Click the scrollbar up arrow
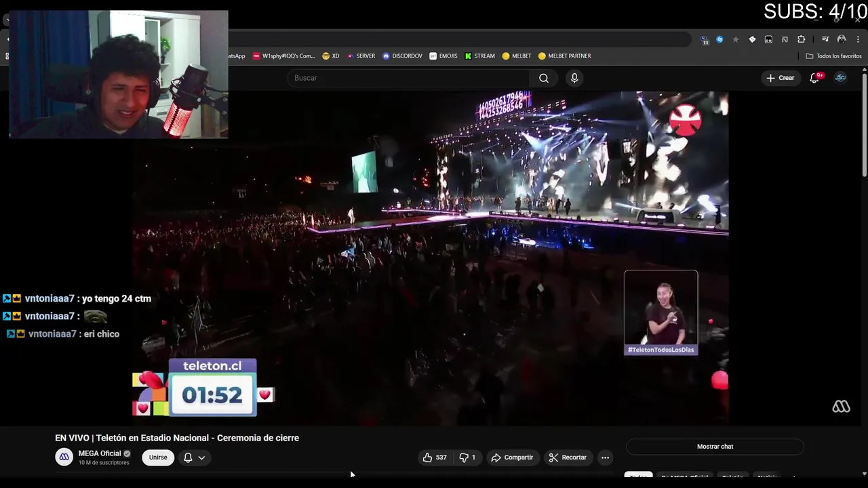Screen dimensions: 868x488 tap(863, 68)
